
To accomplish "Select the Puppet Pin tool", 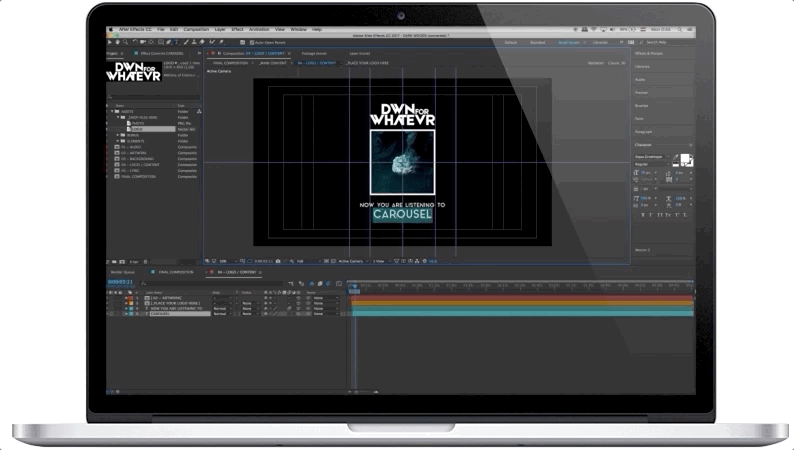I will (221, 43).
